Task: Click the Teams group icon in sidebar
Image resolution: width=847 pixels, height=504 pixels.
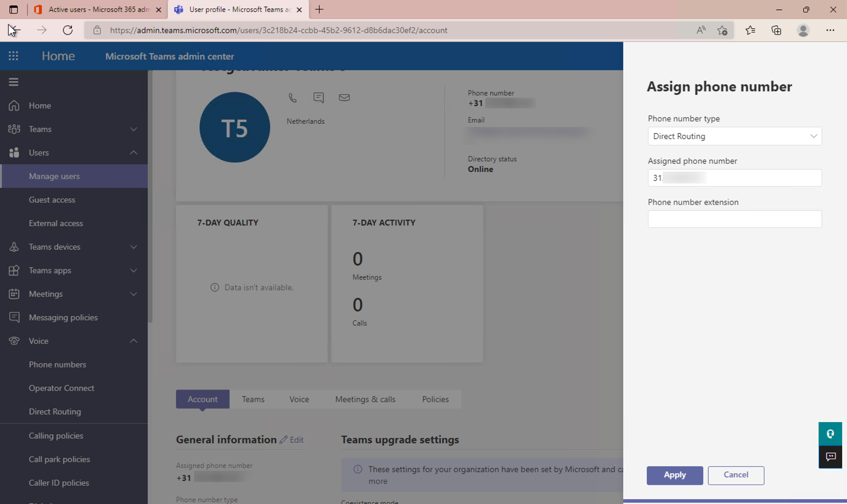Action: pyautogui.click(x=14, y=129)
